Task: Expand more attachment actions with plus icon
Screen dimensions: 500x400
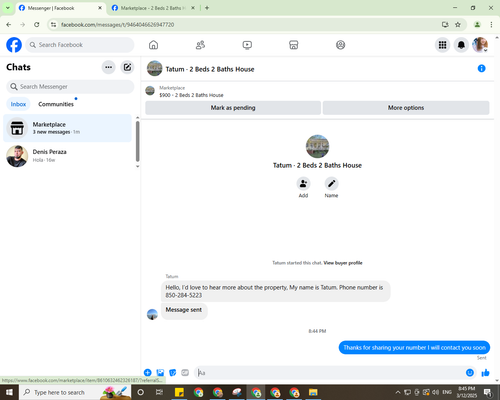Action: tap(148, 373)
